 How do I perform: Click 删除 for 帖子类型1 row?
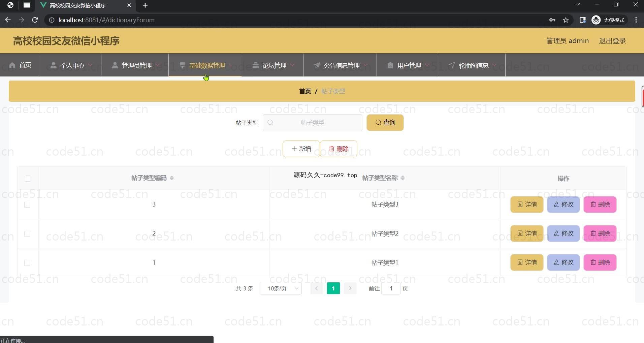pos(600,262)
